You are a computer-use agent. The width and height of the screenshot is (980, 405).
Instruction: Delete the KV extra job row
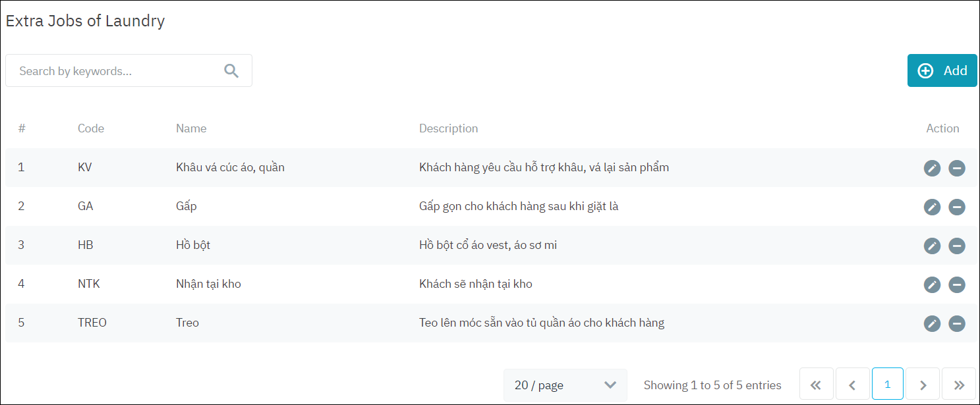pyautogui.click(x=957, y=168)
